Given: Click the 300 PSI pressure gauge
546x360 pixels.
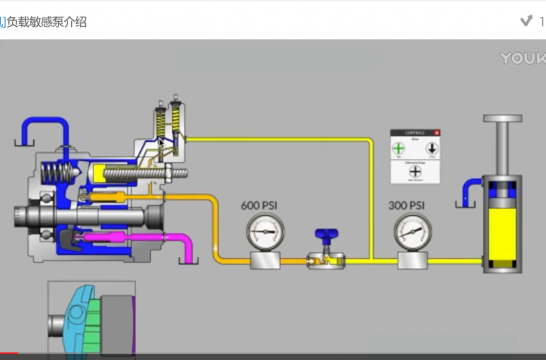Looking at the screenshot, I should coord(413,232).
